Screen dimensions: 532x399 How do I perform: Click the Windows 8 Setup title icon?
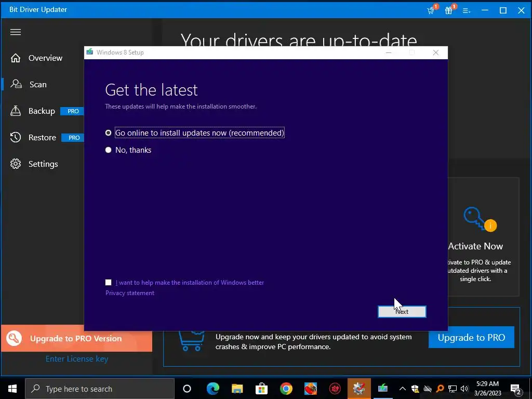[x=89, y=52]
